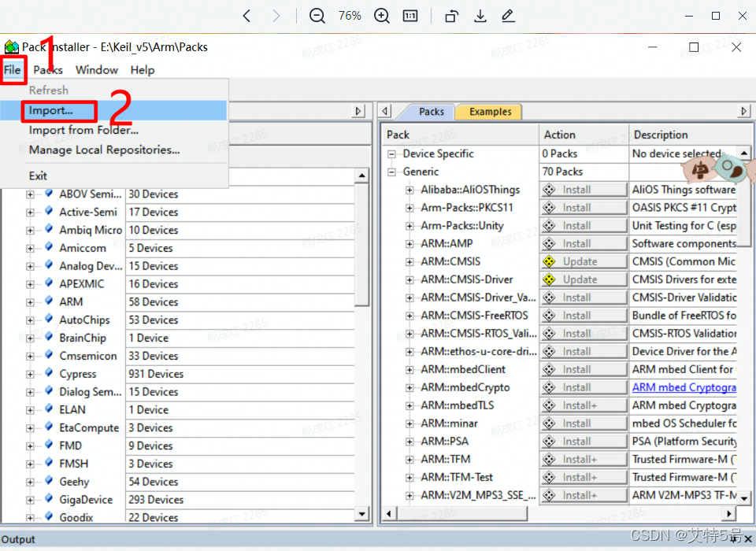Screen dimensions: 756x551
Task: Switch to the Packs tab
Action: pyautogui.click(x=431, y=112)
